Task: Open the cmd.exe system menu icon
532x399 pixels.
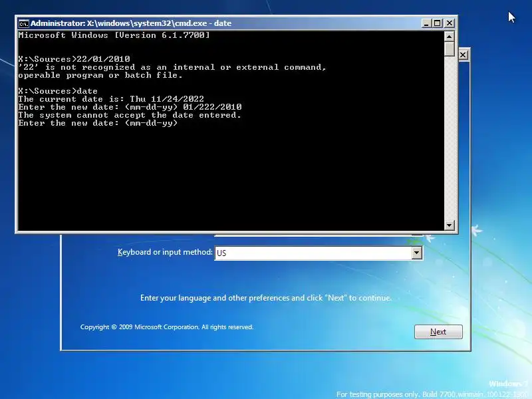Action: (x=23, y=23)
